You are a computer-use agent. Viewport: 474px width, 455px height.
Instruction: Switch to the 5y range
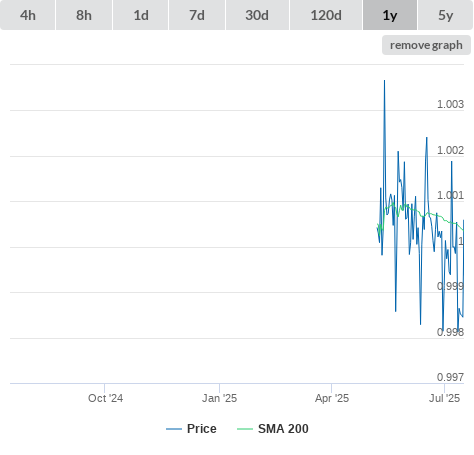tap(446, 15)
